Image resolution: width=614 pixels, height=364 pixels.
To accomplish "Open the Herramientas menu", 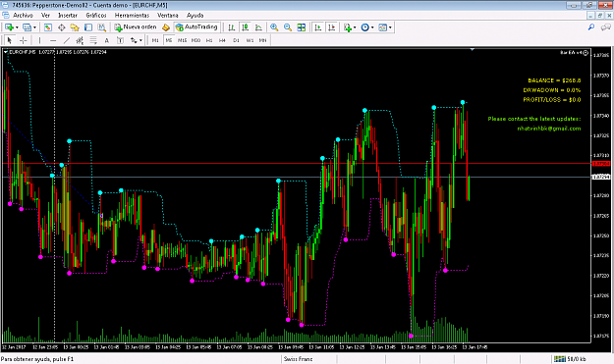I will (x=132, y=15).
